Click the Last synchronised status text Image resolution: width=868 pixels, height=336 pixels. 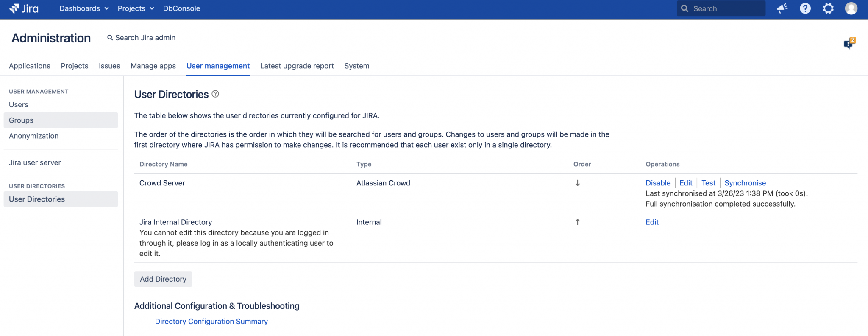[x=726, y=193]
